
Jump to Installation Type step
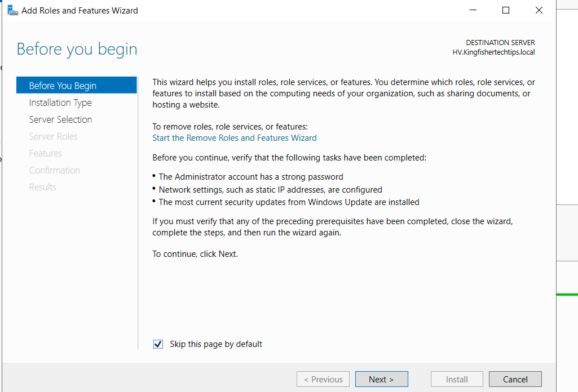pyautogui.click(x=60, y=103)
